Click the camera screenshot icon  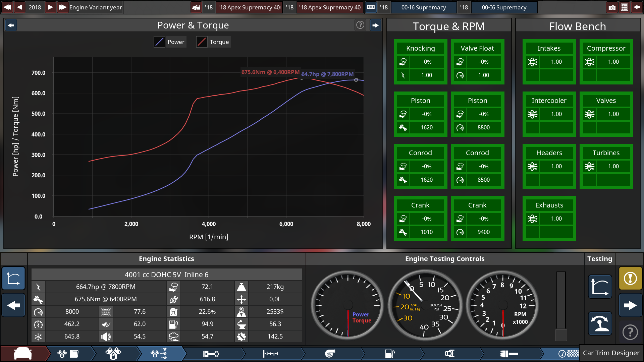pos(612,7)
